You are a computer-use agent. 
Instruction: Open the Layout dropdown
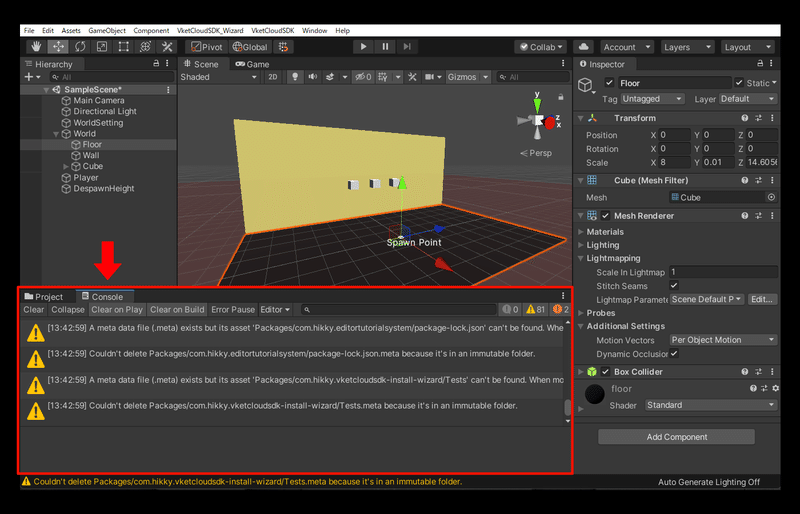point(747,47)
